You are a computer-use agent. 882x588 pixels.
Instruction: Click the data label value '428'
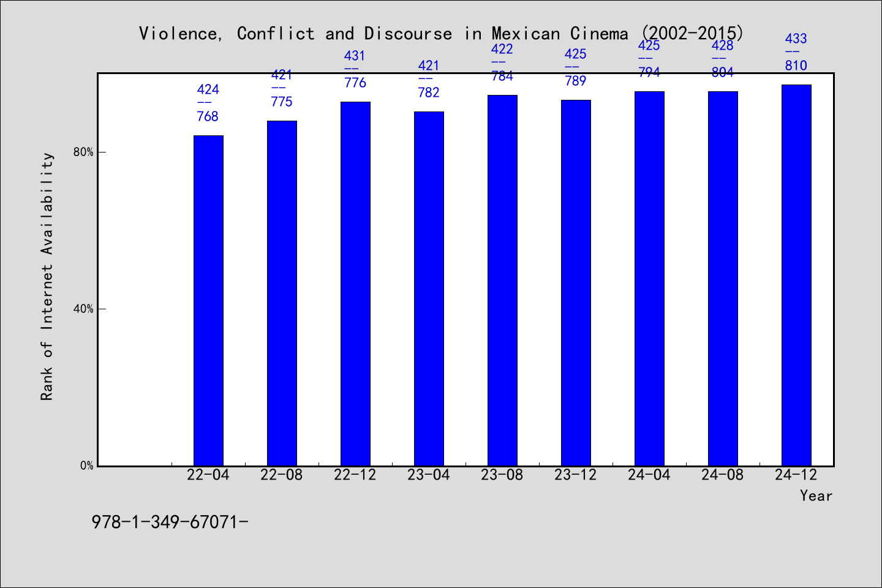(x=723, y=45)
